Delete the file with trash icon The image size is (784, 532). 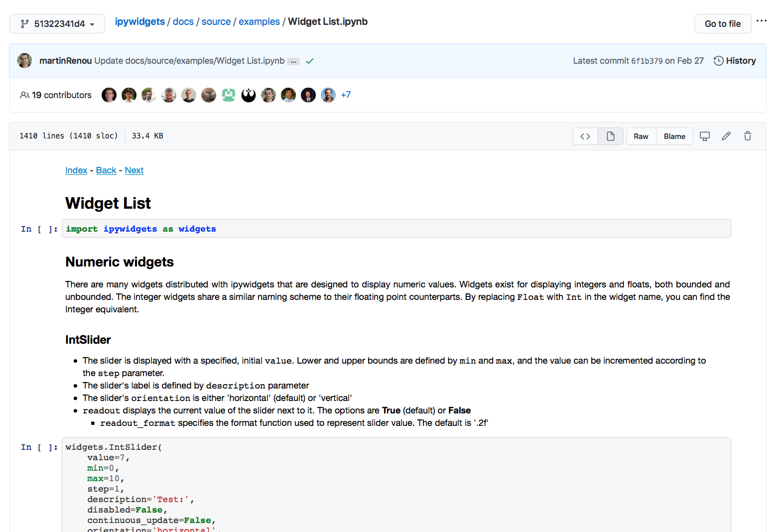click(748, 136)
